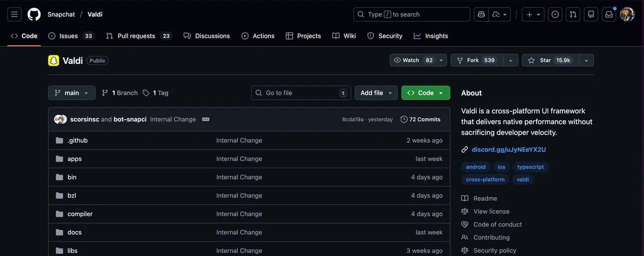Open the Projects tab

[x=303, y=36]
